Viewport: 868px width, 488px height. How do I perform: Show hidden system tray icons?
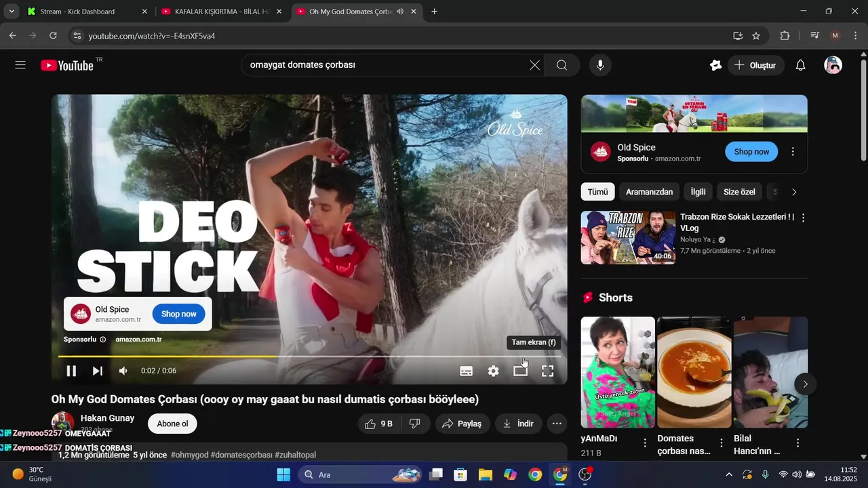click(x=729, y=474)
